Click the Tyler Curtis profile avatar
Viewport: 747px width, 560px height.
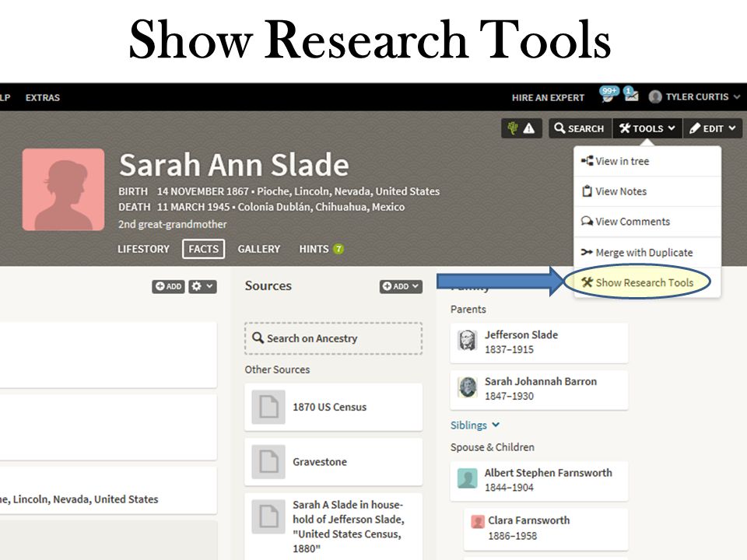655,96
